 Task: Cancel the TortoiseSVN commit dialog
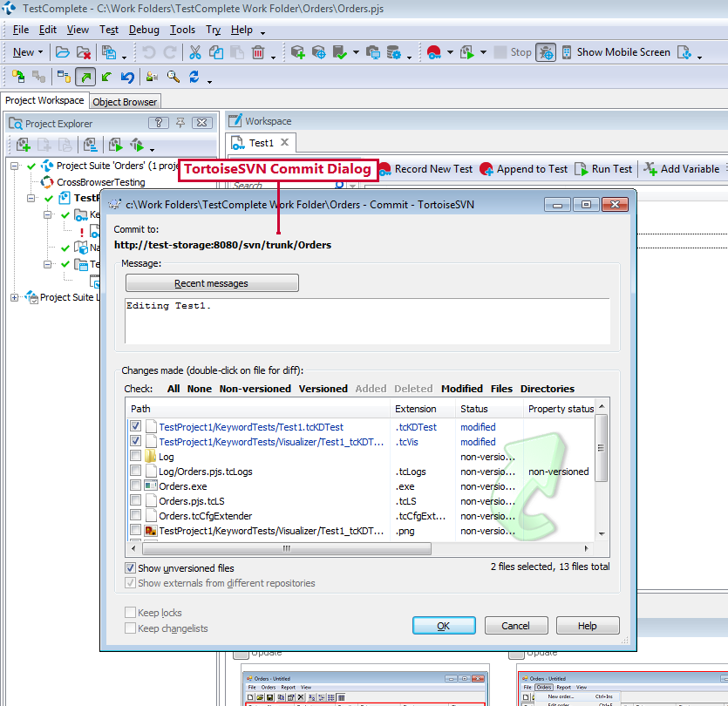tap(516, 626)
